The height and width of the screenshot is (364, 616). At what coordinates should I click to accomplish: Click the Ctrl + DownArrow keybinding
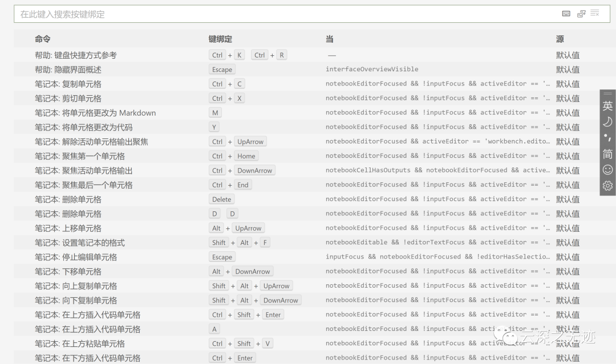(x=242, y=171)
